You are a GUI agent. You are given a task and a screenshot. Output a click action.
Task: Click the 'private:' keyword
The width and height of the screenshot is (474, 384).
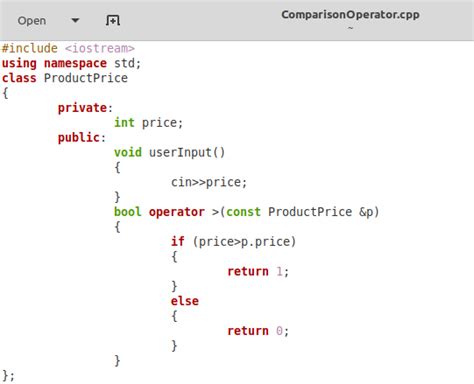tap(85, 108)
